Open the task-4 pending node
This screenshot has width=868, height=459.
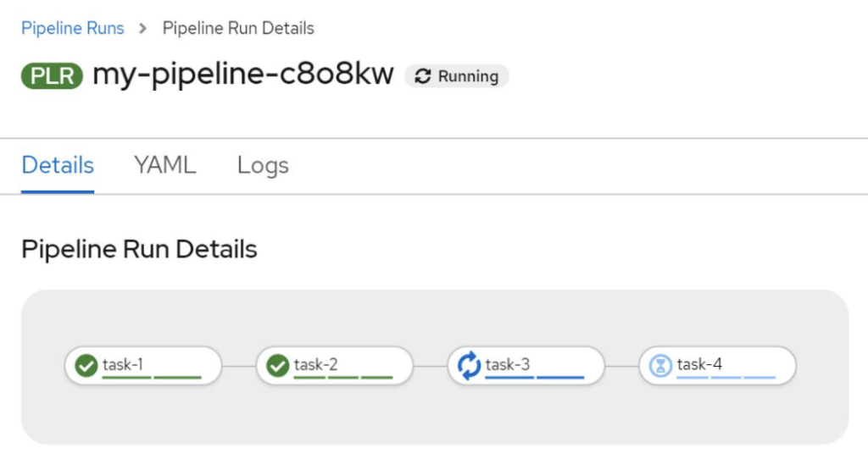717,366
